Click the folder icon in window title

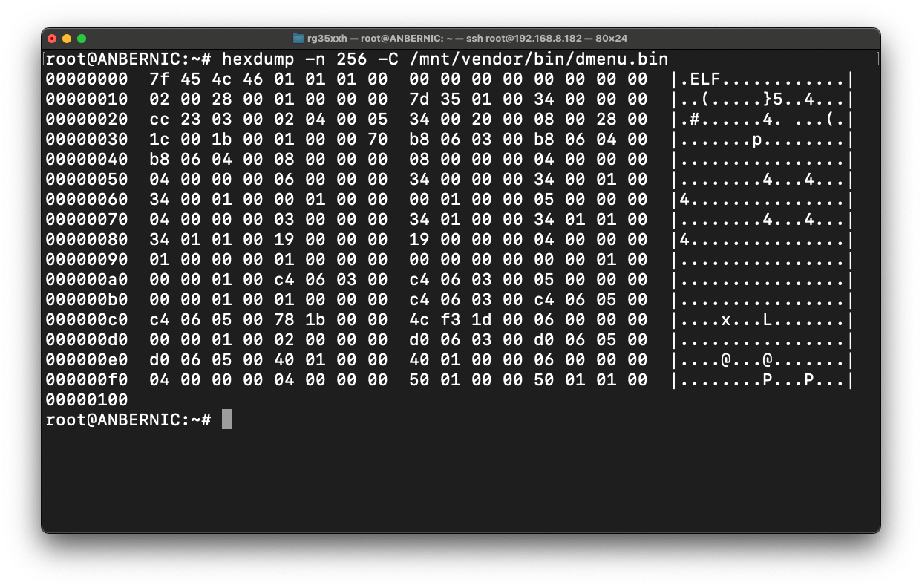[298, 38]
